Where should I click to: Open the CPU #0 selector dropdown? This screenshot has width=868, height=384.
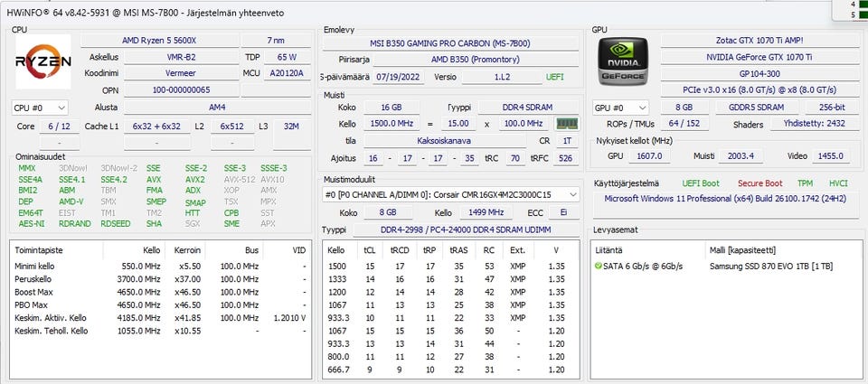point(40,108)
